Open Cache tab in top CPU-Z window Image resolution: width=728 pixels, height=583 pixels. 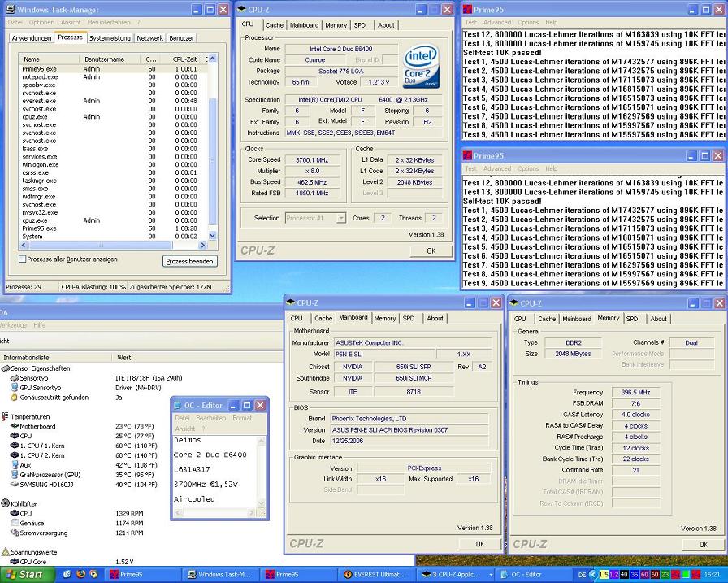tap(275, 25)
